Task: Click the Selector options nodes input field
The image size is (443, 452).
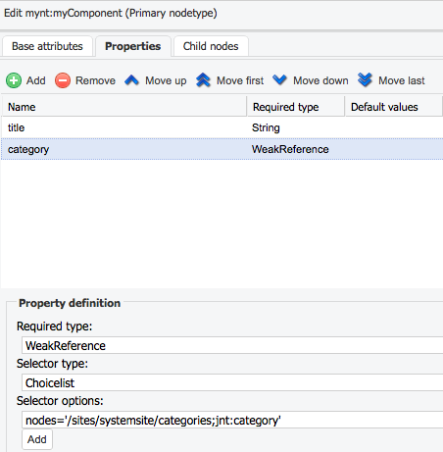Action: 233,420
